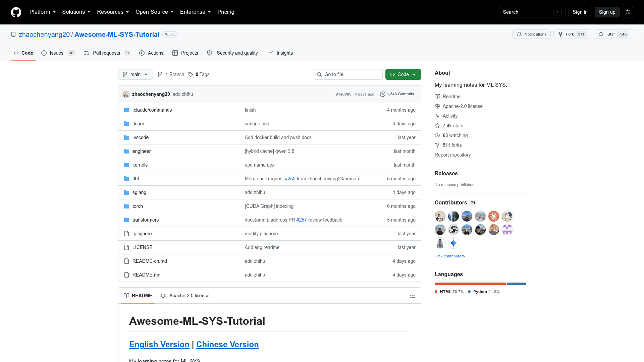
Task: Open the Chinese Version link
Action: pos(227,345)
